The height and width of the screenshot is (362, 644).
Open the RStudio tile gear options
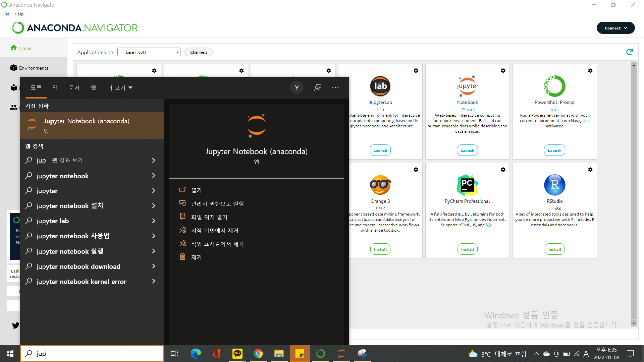click(x=590, y=170)
